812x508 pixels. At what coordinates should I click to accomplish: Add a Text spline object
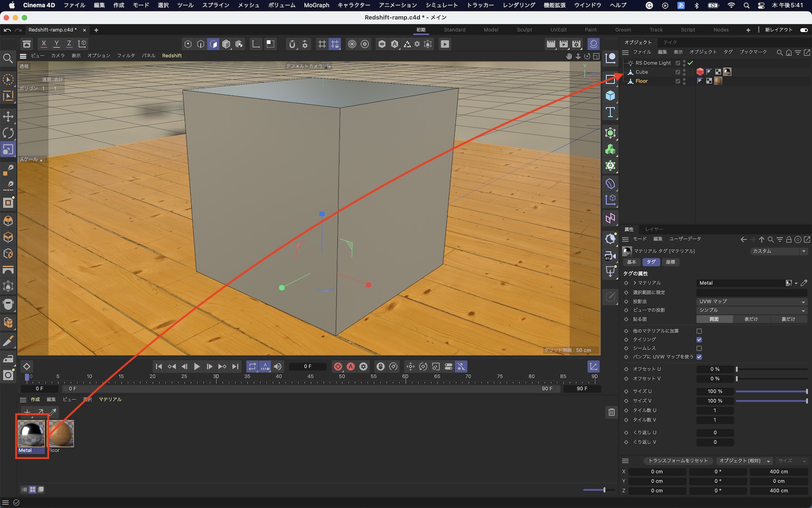(610, 113)
